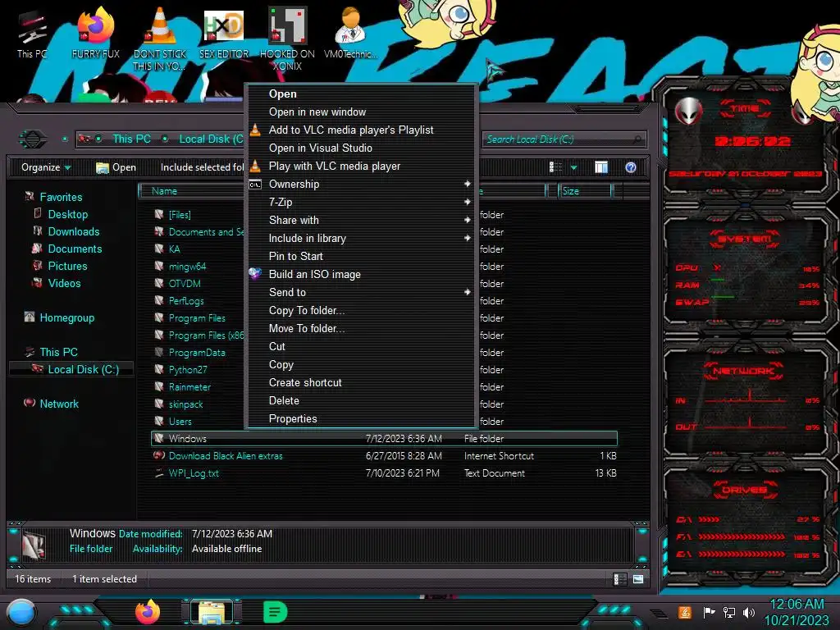Toggle the preview pane icon
Screen dimensions: 840x630
pos(601,167)
